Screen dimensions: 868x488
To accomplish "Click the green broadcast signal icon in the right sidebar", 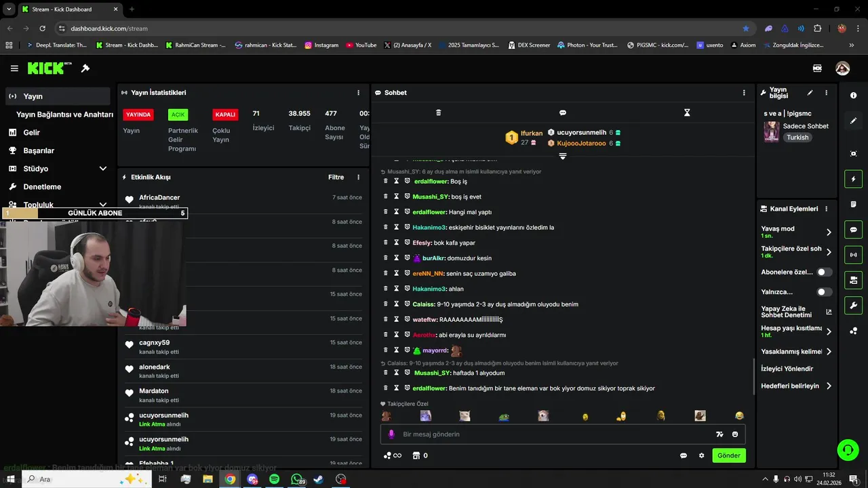I will pyautogui.click(x=853, y=255).
